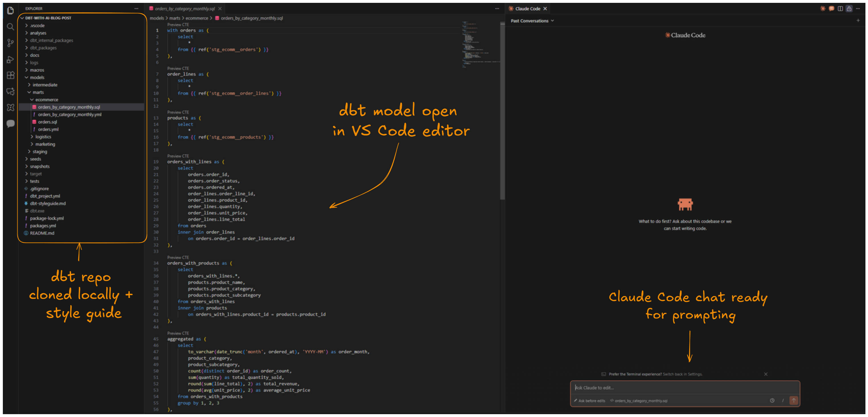Click the history clock icon in prompt box
Viewport: 868px width, 417px height.
[x=772, y=400]
